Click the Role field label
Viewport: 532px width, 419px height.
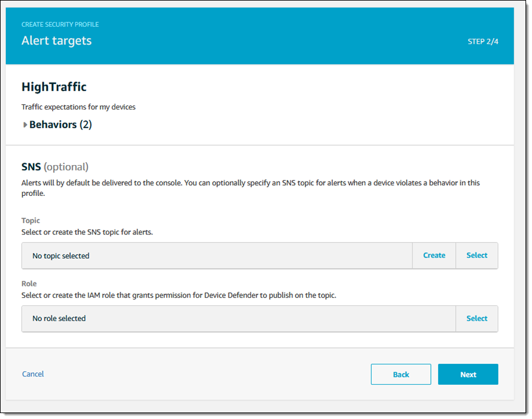[29, 283]
